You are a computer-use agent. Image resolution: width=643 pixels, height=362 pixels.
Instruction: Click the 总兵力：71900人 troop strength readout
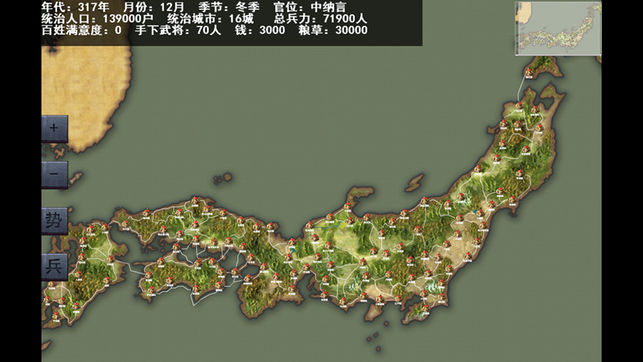coord(320,18)
